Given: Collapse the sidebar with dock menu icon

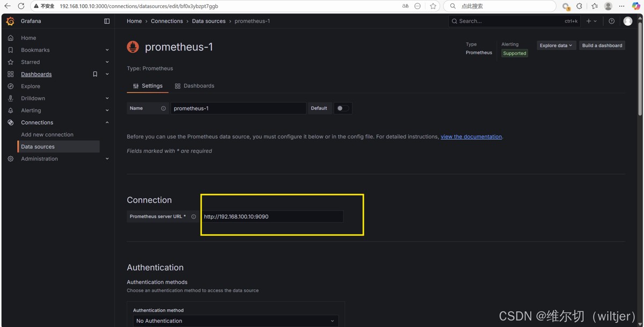Looking at the screenshot, I should (x=107, y=21).
